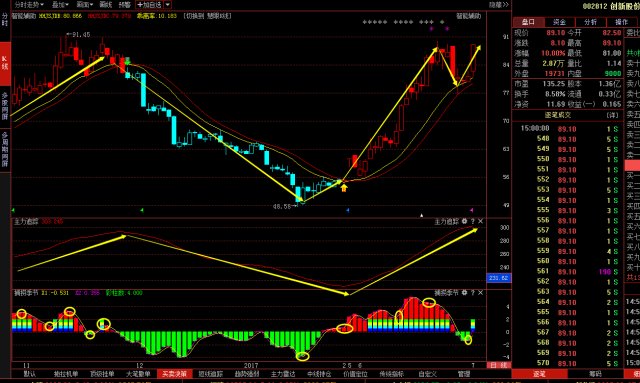
Task: Click the 加自选 button
Action: [x=149, y=5]
